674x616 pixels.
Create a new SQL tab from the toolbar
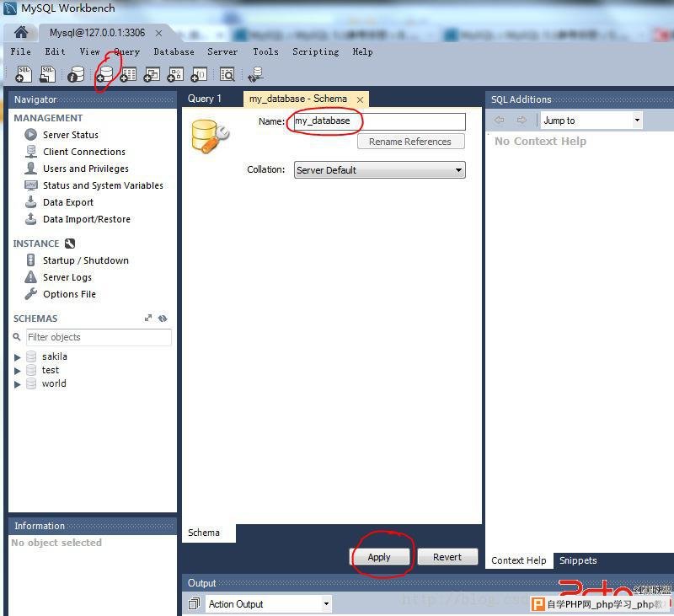24,74
